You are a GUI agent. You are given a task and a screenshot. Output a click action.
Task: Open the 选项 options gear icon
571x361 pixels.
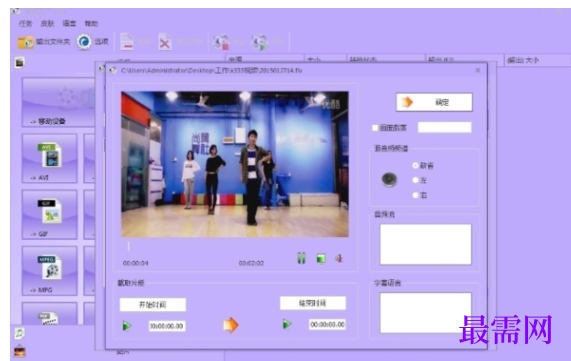pyautogui.click(x=84, y=42)
